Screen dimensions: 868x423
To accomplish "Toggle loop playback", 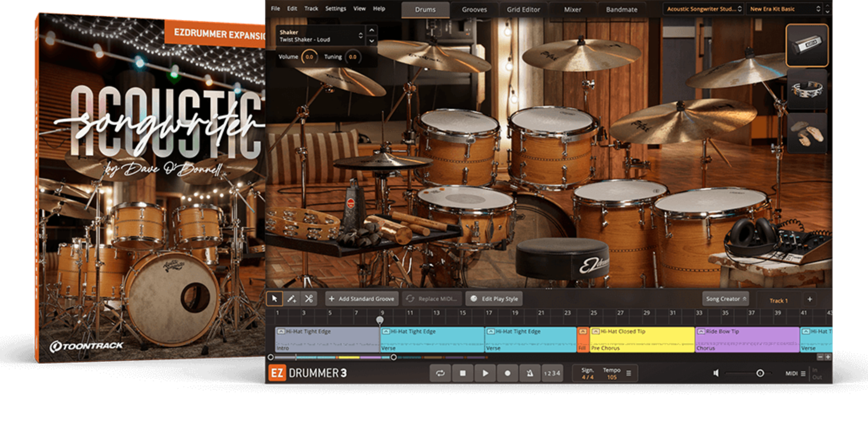I will point(440,373).
